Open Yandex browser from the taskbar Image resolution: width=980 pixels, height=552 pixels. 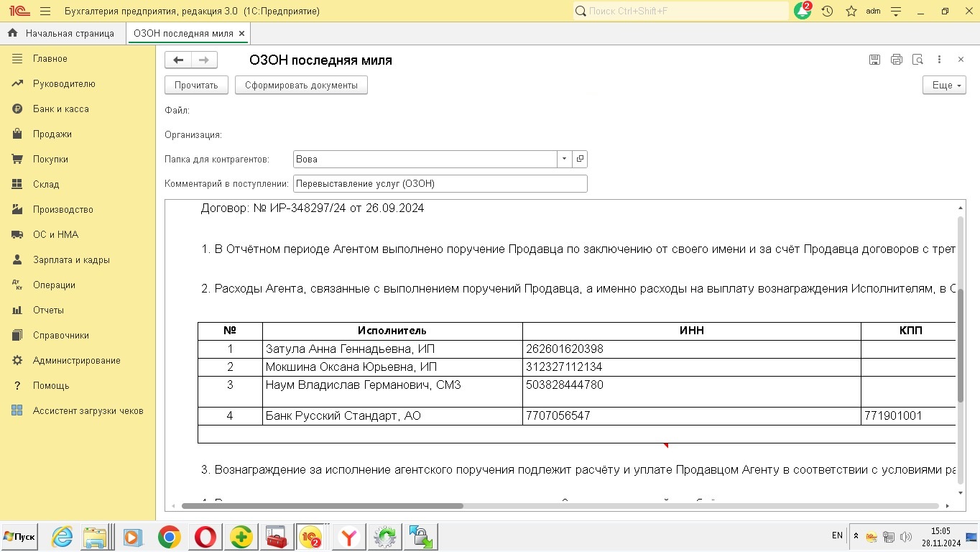[348, 537]
